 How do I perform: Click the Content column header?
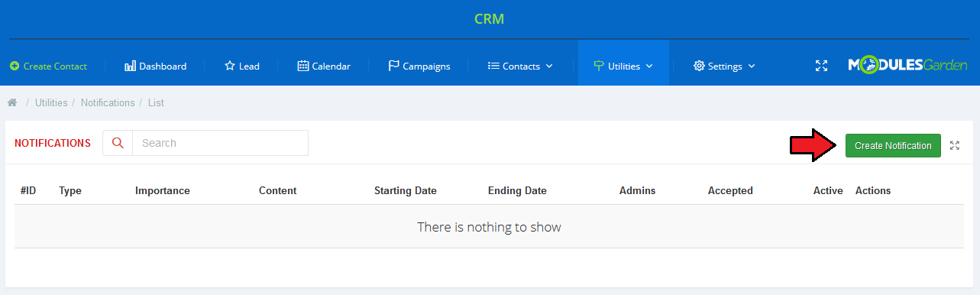278,190
